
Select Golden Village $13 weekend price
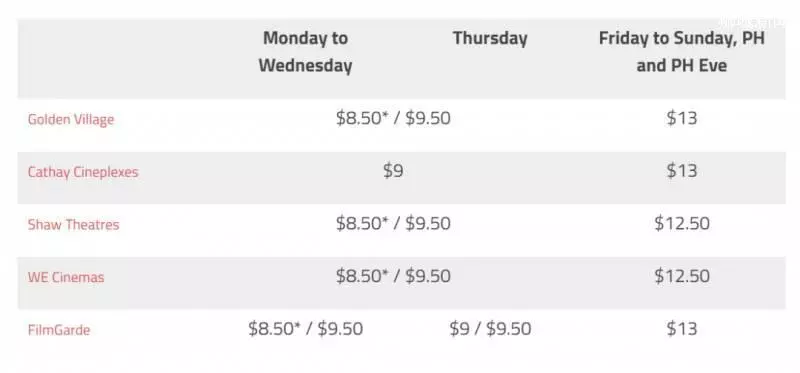(682, 118)
